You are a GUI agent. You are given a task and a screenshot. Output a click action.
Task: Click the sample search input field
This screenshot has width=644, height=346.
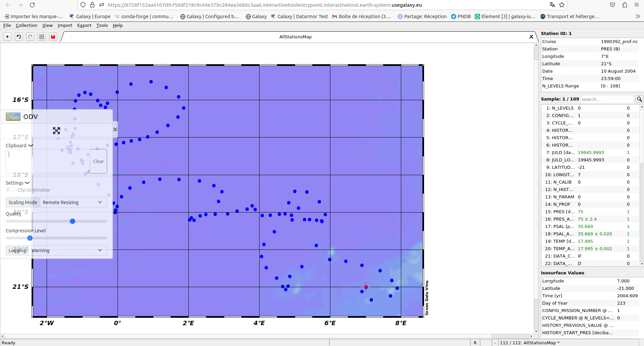tap(607, 99)
